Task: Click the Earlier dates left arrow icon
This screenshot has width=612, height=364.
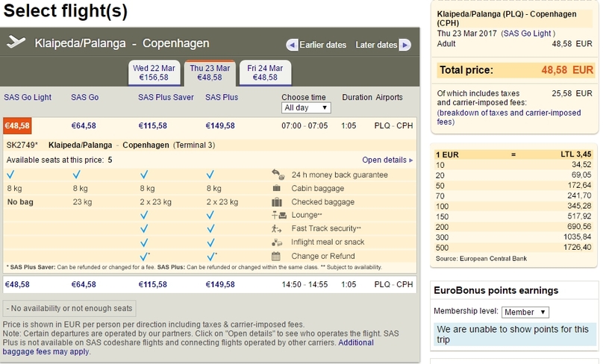Action: tap(293, 45)
